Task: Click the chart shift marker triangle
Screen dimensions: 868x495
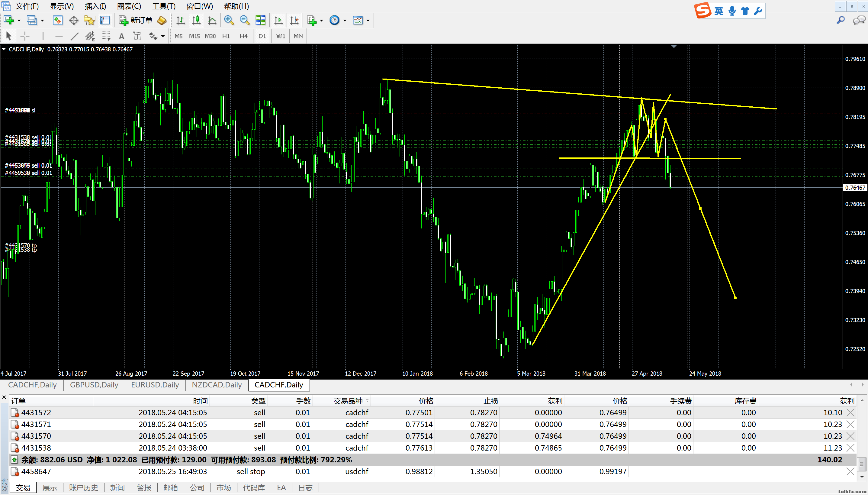Action: [x=674, y=47]
